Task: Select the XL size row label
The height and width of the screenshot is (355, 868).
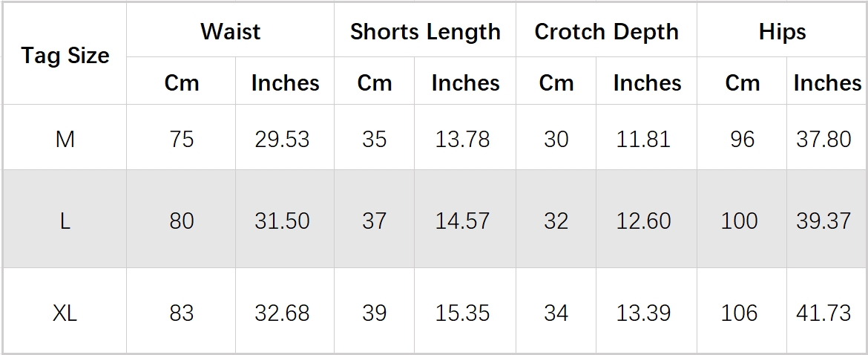Action: [65, 313]
